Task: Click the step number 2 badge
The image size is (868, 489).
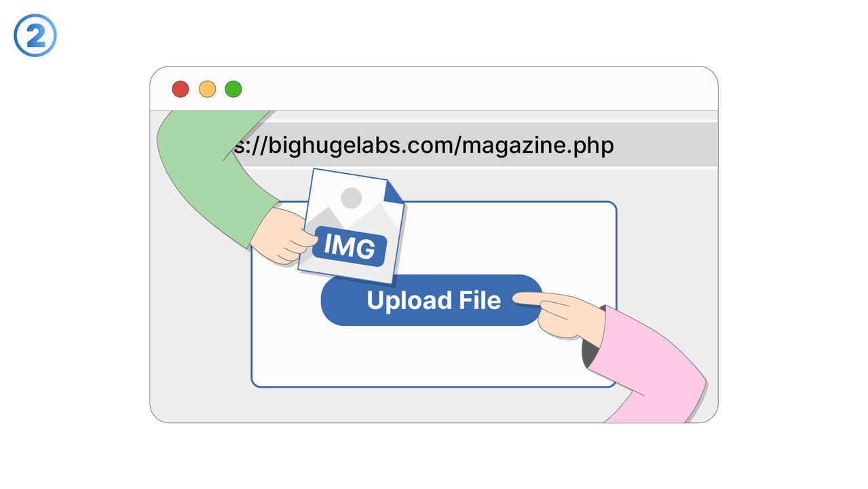Action: [35, 35]
